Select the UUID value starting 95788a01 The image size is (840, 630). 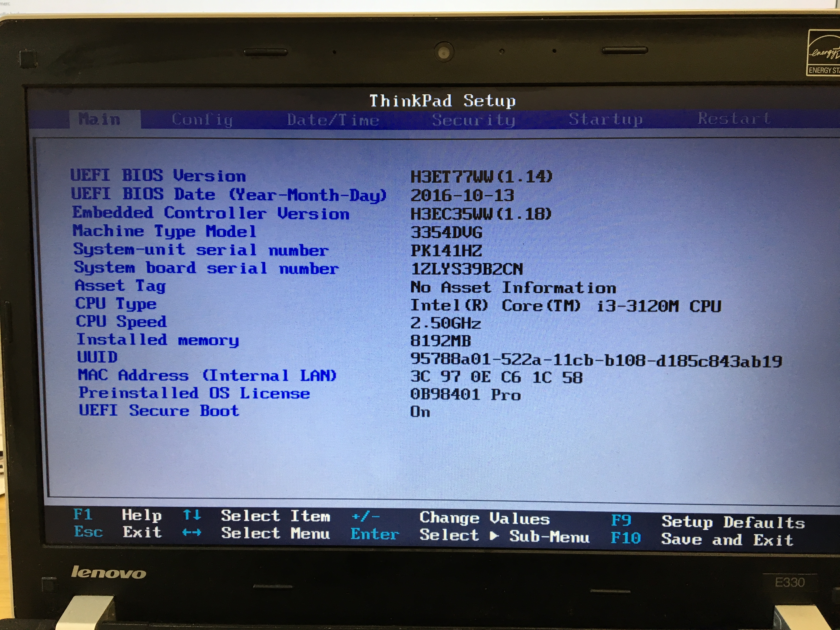(596, 360)
